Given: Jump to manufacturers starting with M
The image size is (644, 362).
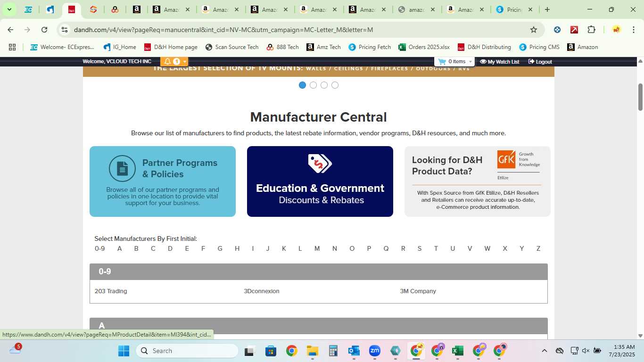Looking at the screenshot, I should [317, 248].
